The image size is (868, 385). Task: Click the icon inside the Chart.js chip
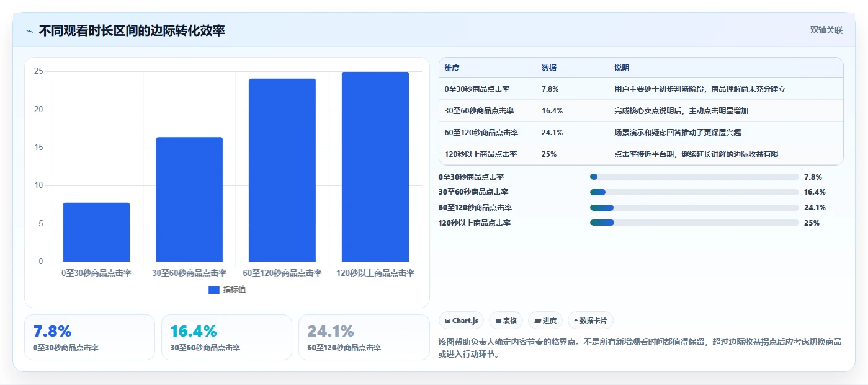(x=448, y=321)
